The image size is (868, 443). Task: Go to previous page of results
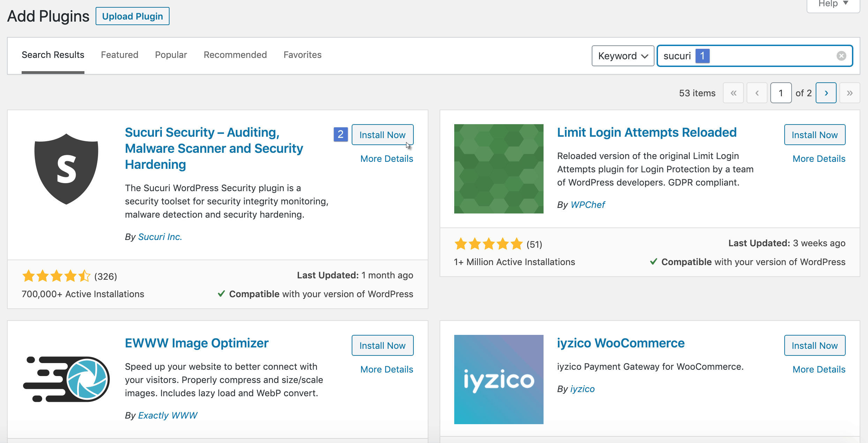point(757,93)
